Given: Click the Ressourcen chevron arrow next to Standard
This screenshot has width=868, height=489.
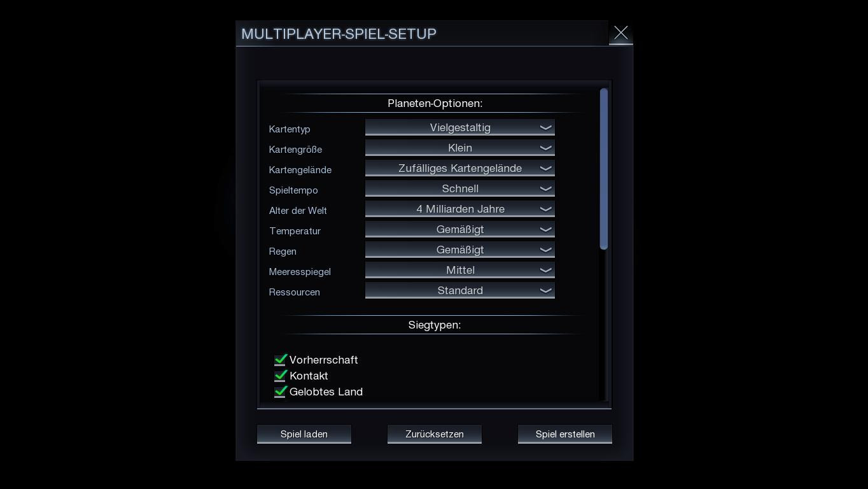Looking at the screenshot, I should (545, 290).
